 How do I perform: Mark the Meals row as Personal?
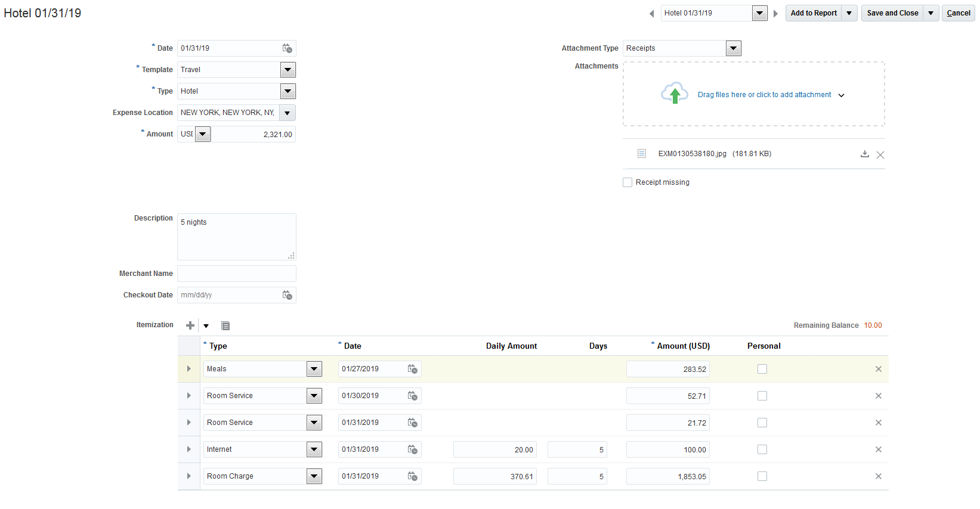[762, 369]
